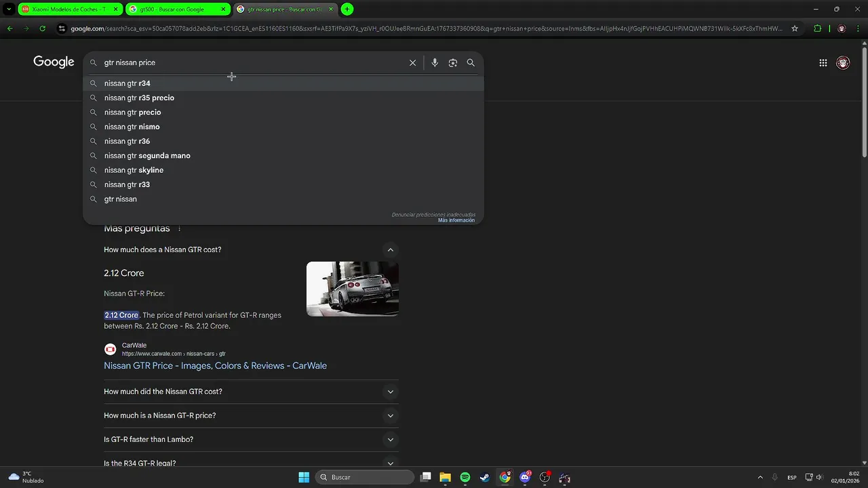868x488 pixels.
Task: Click the taskbar Buscar search box
Action: click(x=365, y=477)
